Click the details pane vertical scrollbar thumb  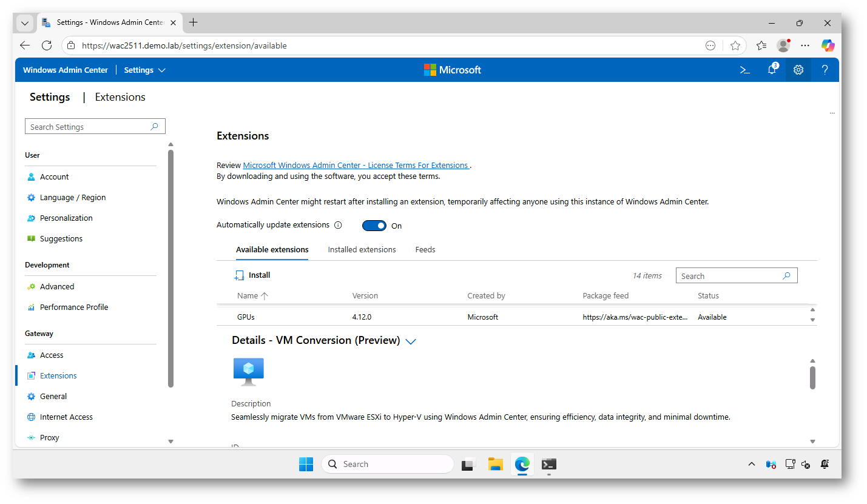point(812,377)
